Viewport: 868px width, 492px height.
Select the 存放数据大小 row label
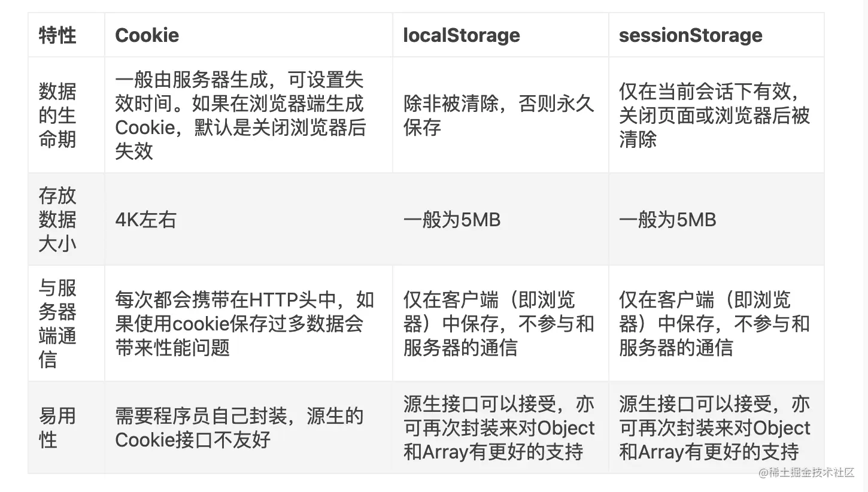coord(66,219)
